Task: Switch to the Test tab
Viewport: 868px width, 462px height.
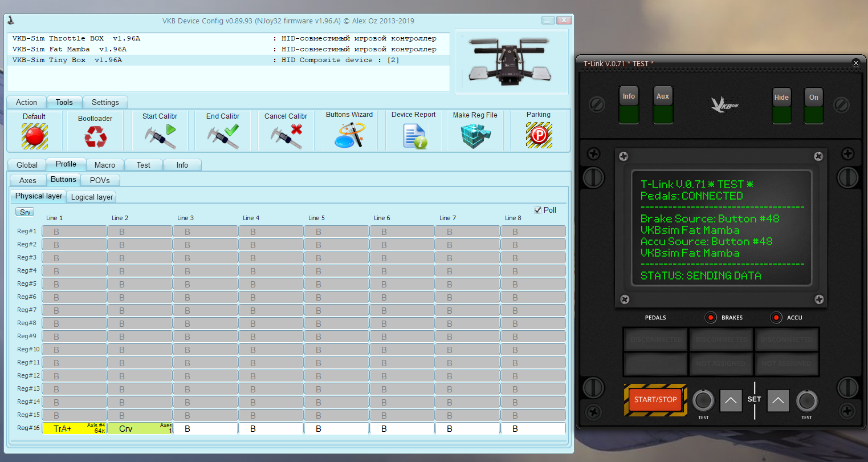Action: [144, 165]
